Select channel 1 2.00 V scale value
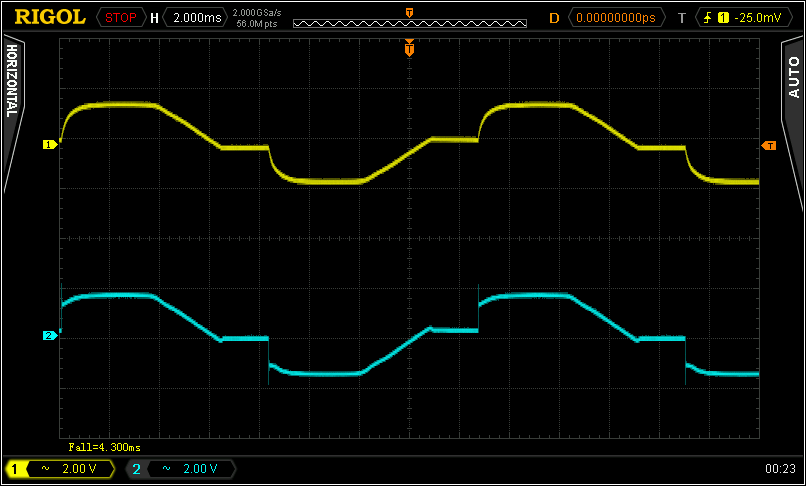The height and width of the screenshot is (486, 806). click(x=79, y=469)
